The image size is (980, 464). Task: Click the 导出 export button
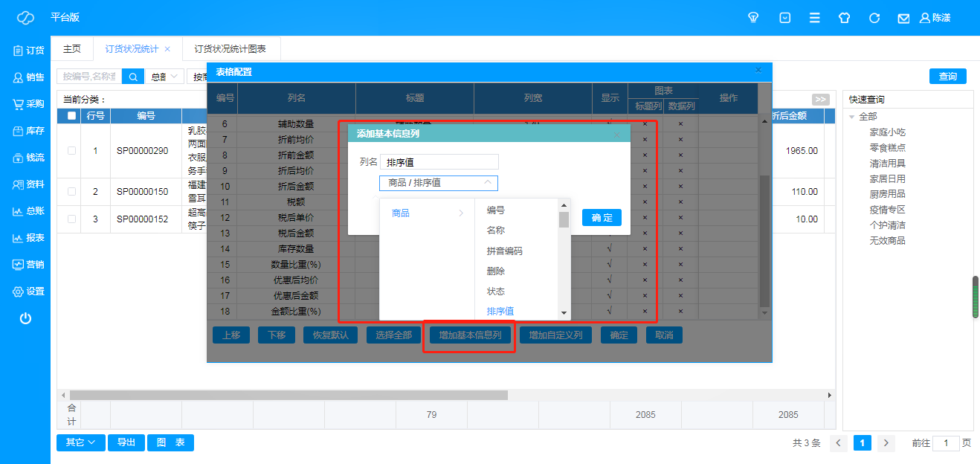coord(126,442)
